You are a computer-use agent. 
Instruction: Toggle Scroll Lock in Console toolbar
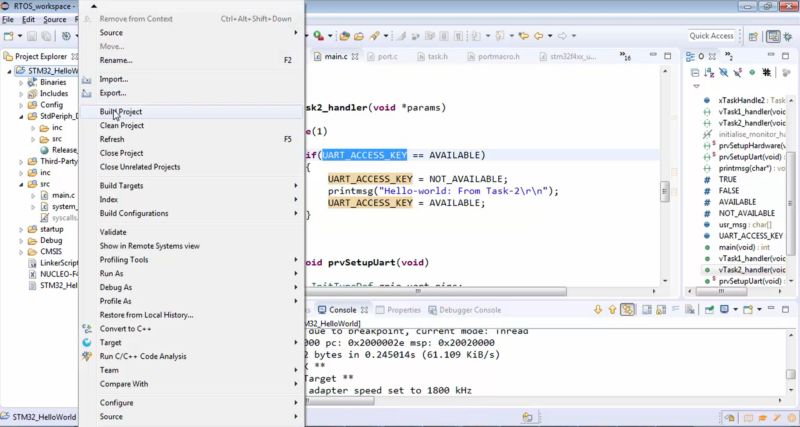(662, 311)
